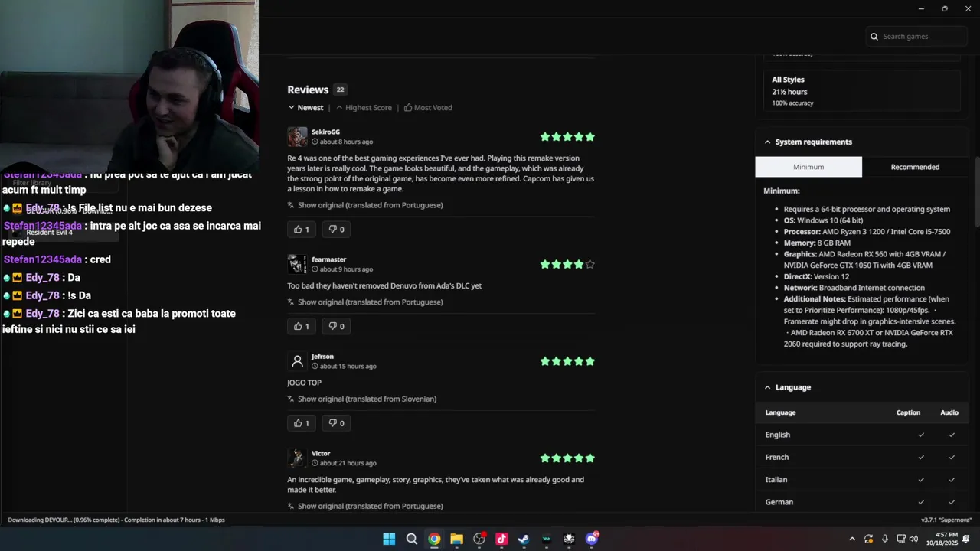Viewport: 980px width, 551px height.
Task: Click the All Styles 21½ hours card
Action: point(862,91)
